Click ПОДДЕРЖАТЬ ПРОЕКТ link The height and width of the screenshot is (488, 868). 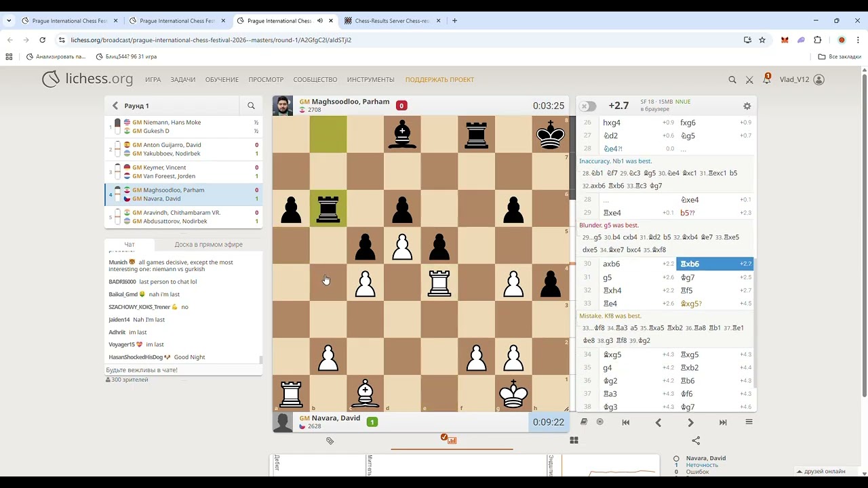tap(439, 80)
